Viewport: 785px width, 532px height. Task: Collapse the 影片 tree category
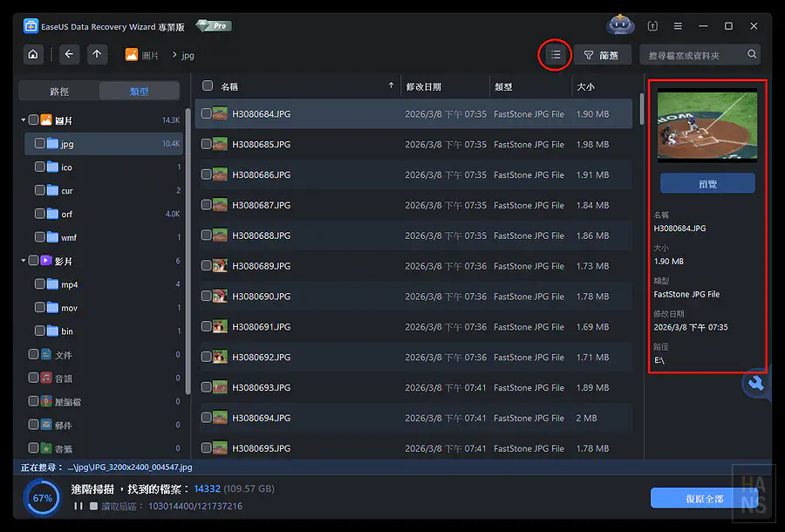[24, 261]
